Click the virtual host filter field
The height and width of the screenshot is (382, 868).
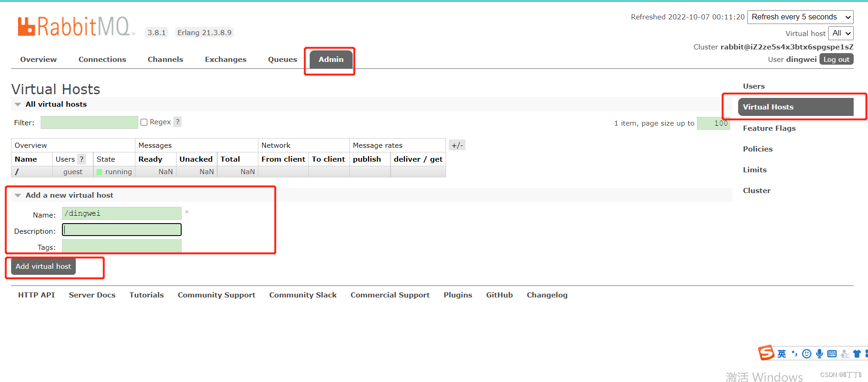point(89,122)
